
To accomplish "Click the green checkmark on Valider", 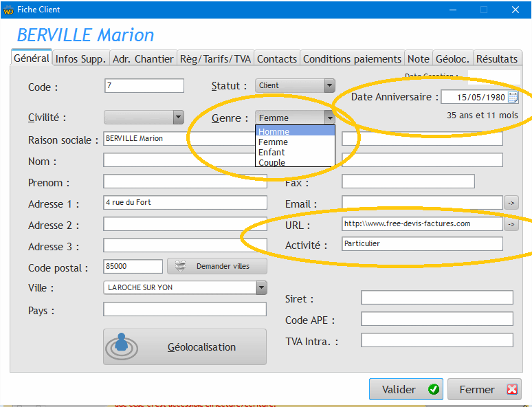I will (433, 389).
